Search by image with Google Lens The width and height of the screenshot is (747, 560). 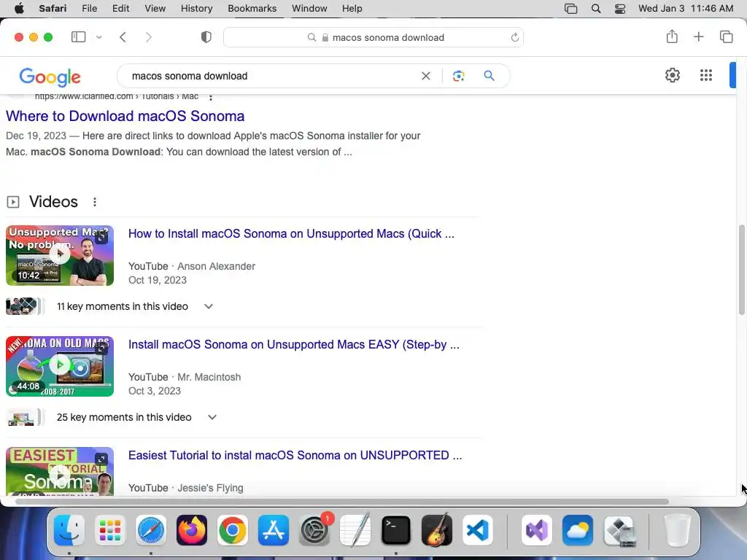pyautogui.click(x=458, y=76)
